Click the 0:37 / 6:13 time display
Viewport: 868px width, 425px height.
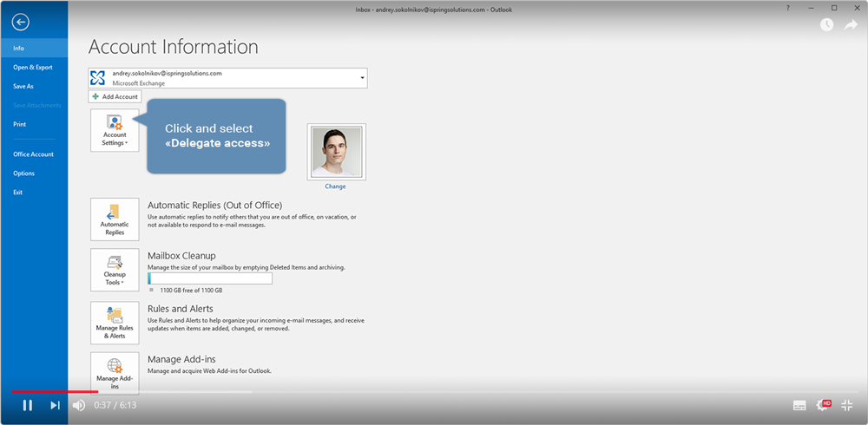(115, 406)
